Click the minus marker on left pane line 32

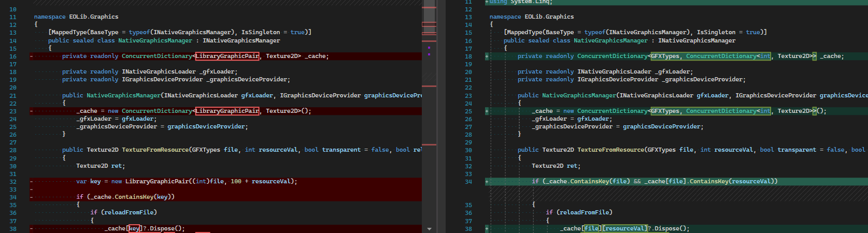(31, 182)
